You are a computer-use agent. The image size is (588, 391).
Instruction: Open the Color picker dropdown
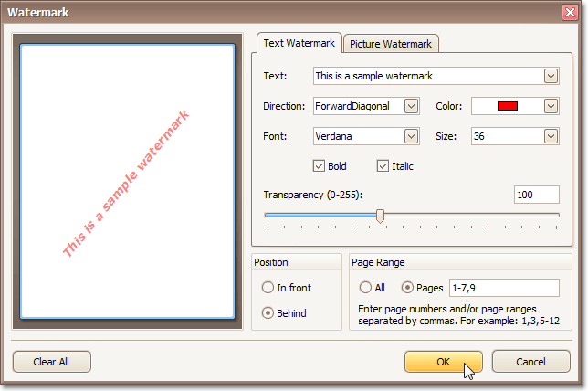(x=551, y=106)
